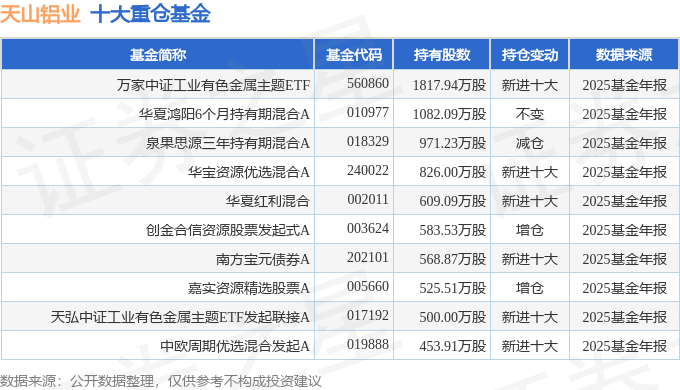Select the 十大重仓基金 heading
This screenshot has width=680, height=390.
150,14
